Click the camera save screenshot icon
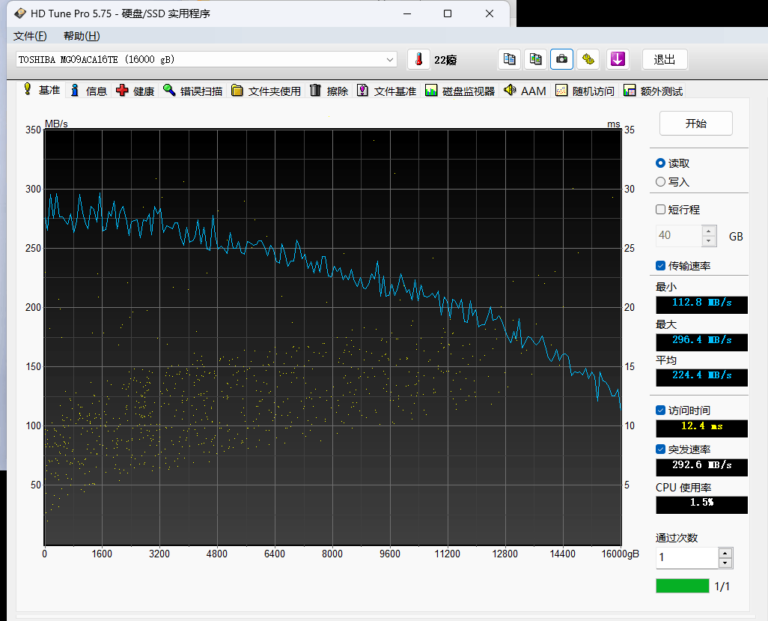Viewport: 768px width, 621px height. (x=562, y=59)
